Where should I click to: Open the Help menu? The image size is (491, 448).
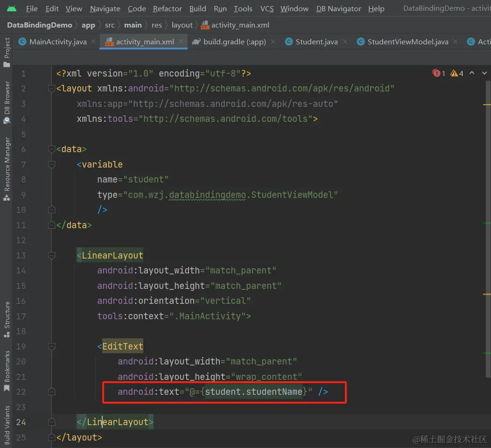376,9
